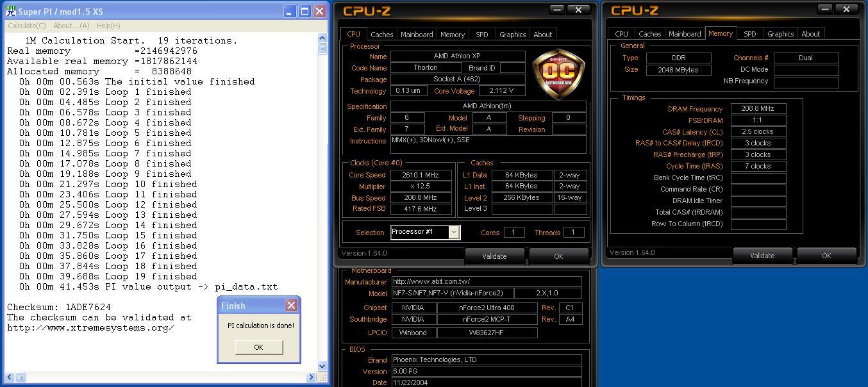
Task: Click 'http://www.xtremesystems.org/' text in Super PI
Action: (90, 328)
